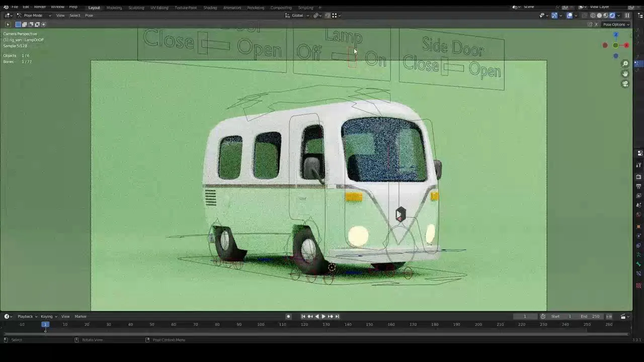644x362 pixels.
Task: Jump to the next keyframe
Action: tap(330, 316)
